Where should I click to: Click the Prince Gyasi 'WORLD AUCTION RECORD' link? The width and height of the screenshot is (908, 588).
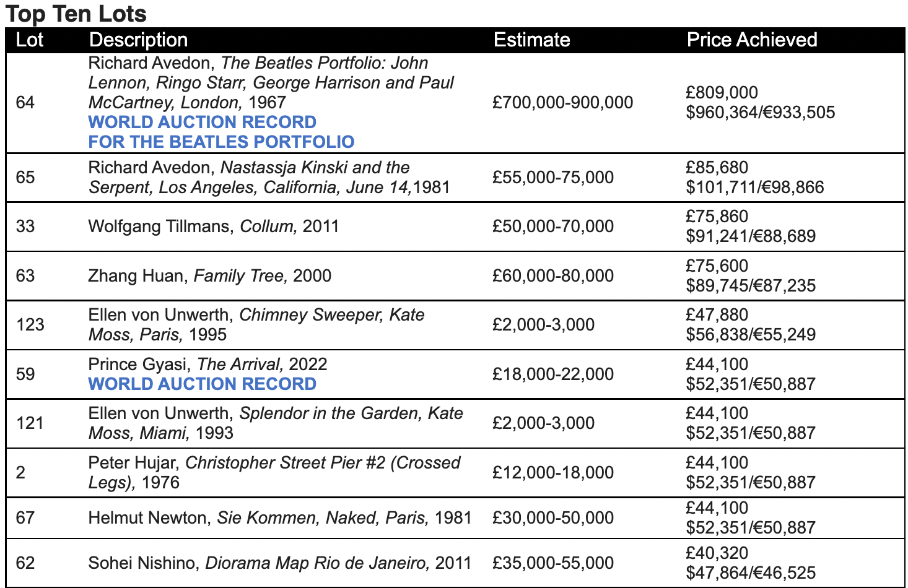coord(202,384)
